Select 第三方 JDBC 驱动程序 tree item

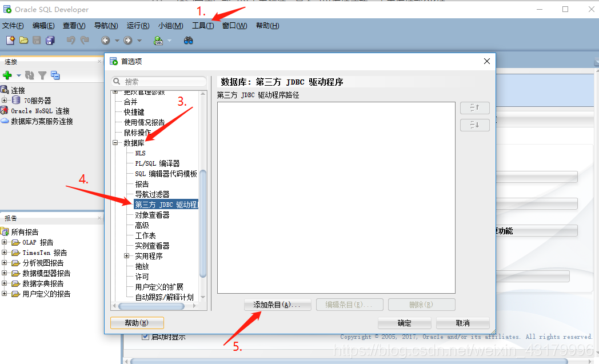[x=166, y=205]
